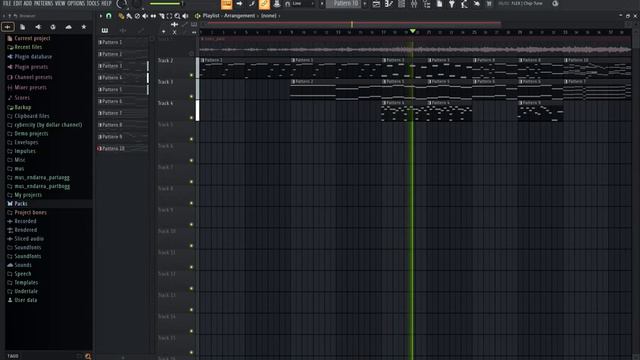
Task: Switch browser to the speaker sounds tab icon
Action: point(38,27)
